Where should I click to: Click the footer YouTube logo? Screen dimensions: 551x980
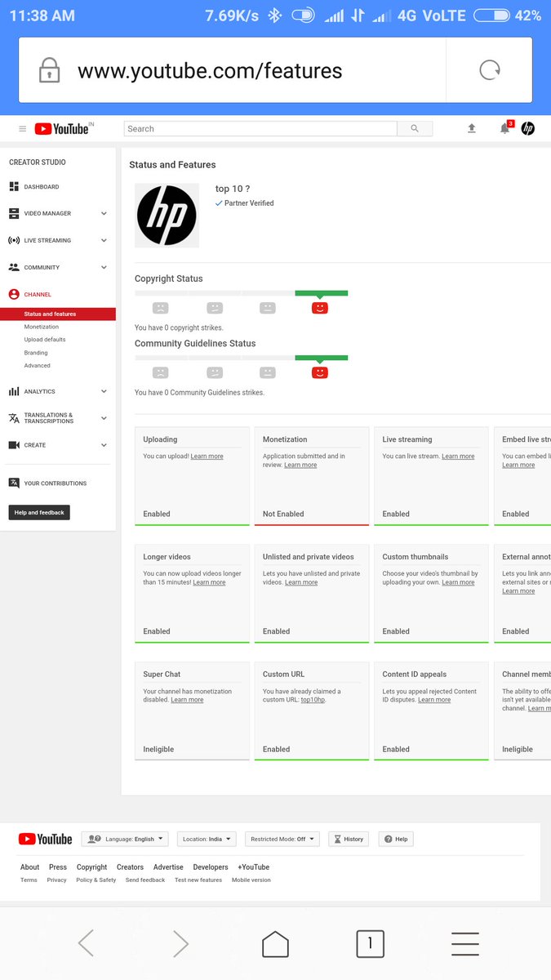[x=45, y=839]
